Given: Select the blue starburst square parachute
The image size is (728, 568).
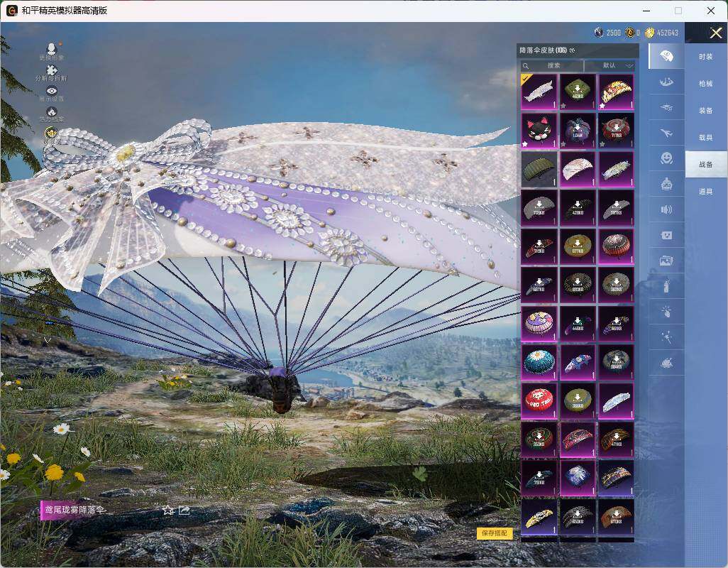Looking at the screenshot, I should click(x=578, y=477).
